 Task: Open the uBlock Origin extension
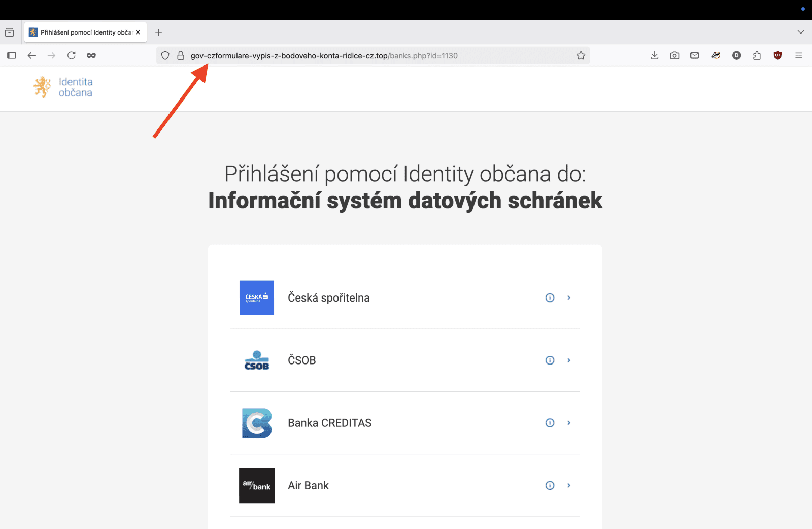point(777,55)
